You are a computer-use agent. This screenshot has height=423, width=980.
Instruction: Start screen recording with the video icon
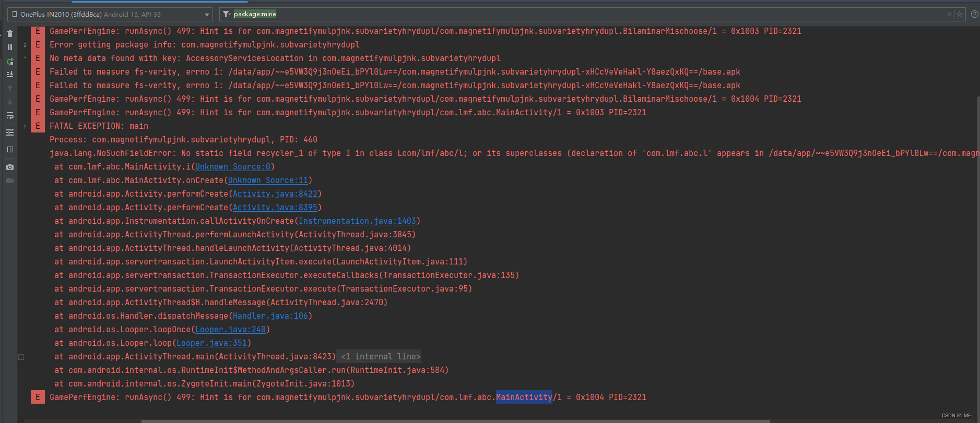pyautogui.click(x=10, y=180)
